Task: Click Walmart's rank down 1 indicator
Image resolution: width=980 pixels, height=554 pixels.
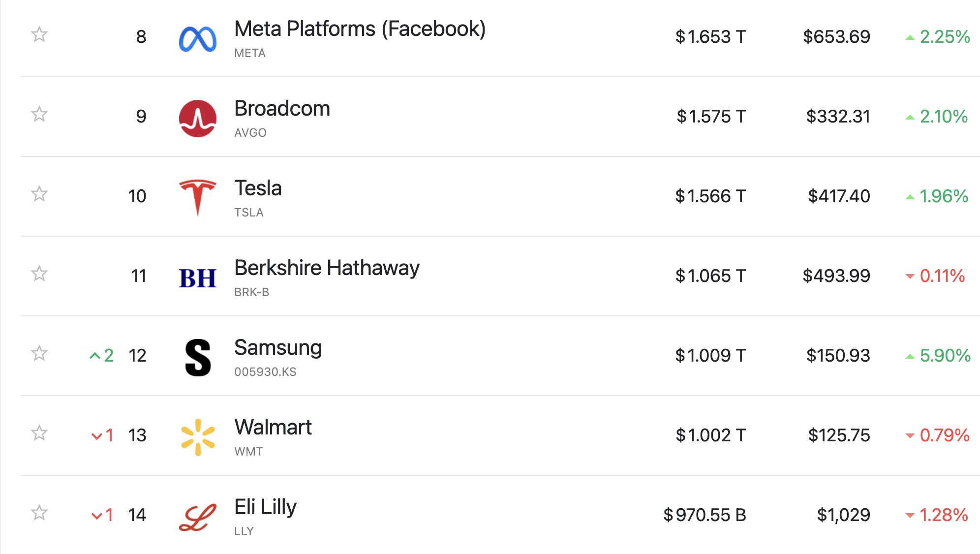Action: point(102,435)
